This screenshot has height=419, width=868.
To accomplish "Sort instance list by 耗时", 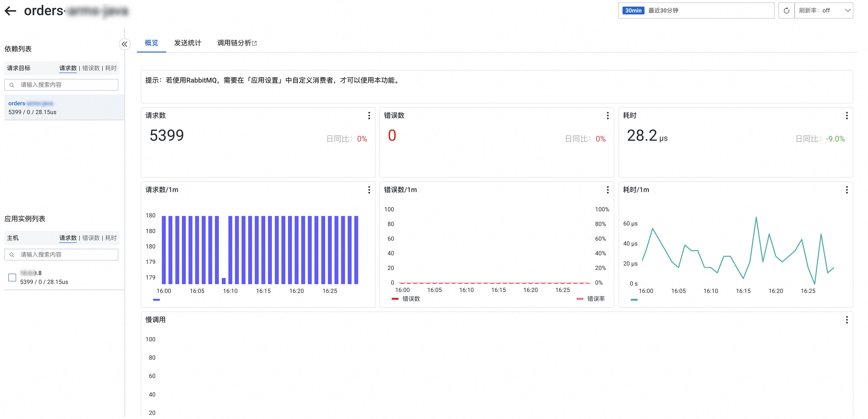I will pyautogui.click(x=111, y=238).
